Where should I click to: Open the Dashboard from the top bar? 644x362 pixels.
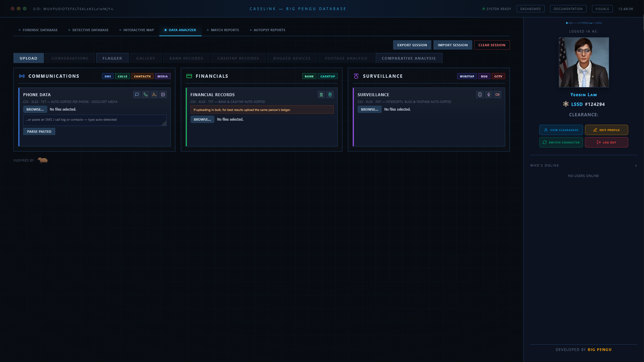pyautogui.click(x=531, y=9)
